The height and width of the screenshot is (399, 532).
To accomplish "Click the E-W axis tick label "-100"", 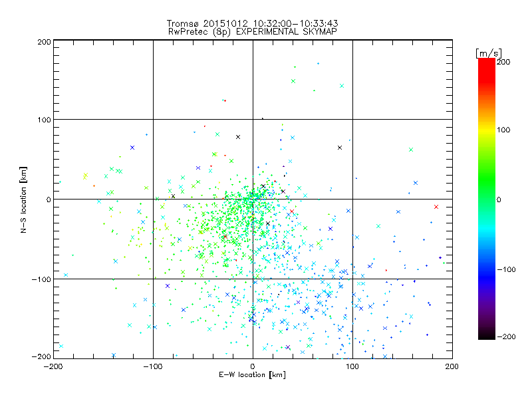I will 153,366.
